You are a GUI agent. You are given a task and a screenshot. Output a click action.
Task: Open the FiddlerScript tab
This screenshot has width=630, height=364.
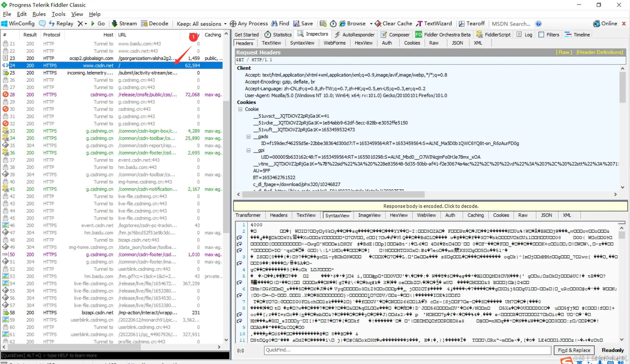click(x=493, y=35)
